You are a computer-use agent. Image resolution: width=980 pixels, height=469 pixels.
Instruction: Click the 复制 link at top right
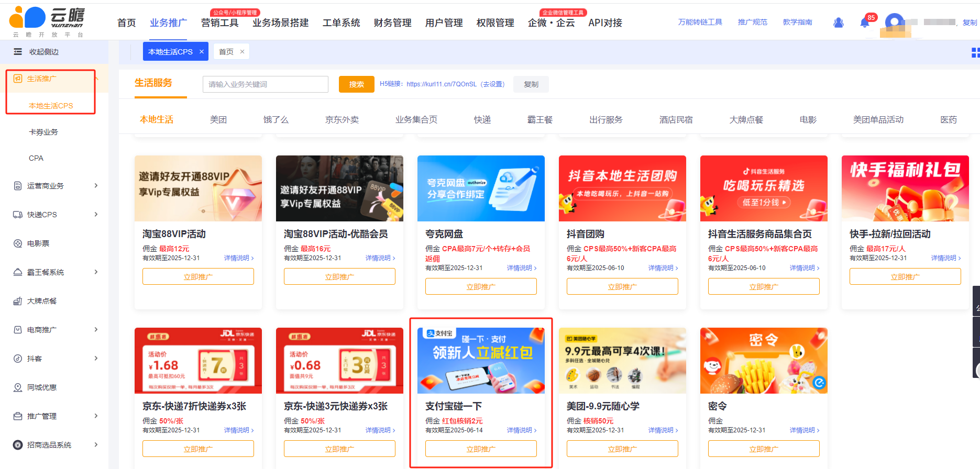point(970,23)
